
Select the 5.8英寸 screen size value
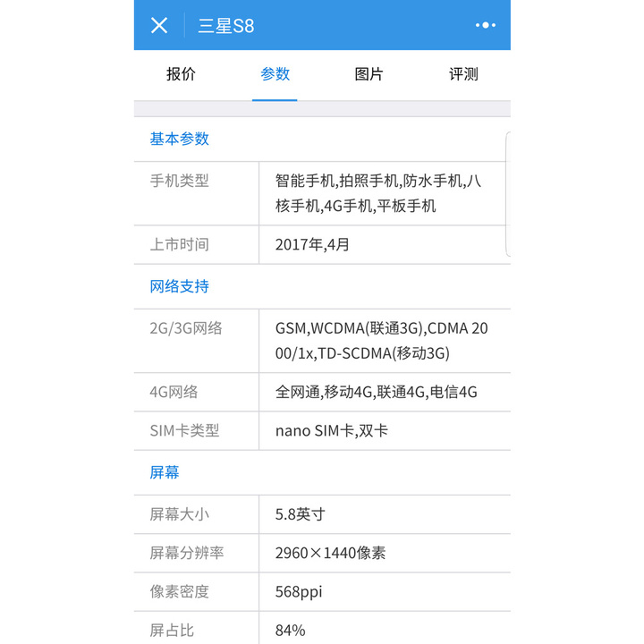(301, 514)
